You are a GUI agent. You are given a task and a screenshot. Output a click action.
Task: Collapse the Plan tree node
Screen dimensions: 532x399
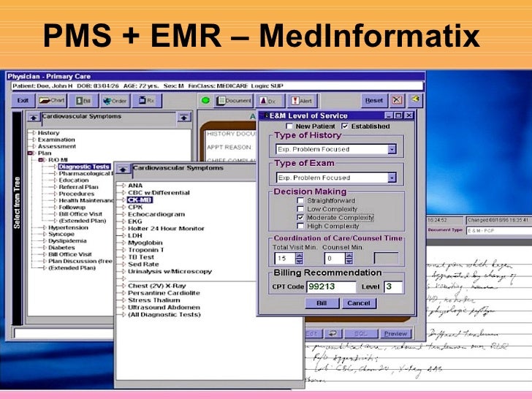click(x=31, y=153)
